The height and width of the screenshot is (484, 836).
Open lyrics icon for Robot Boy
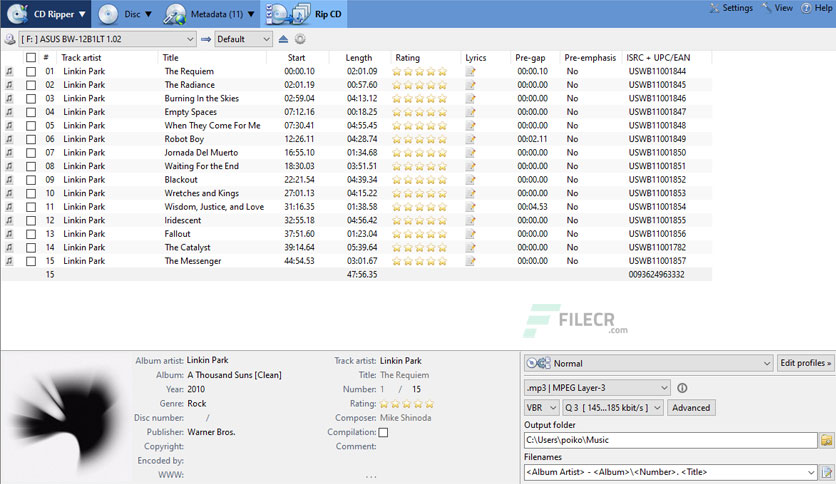pyautogui.click(x=470, y=139)
